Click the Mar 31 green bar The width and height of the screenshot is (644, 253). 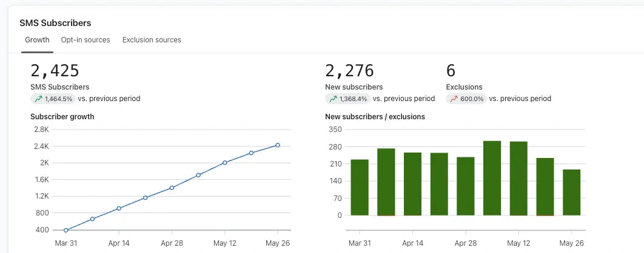360,188
